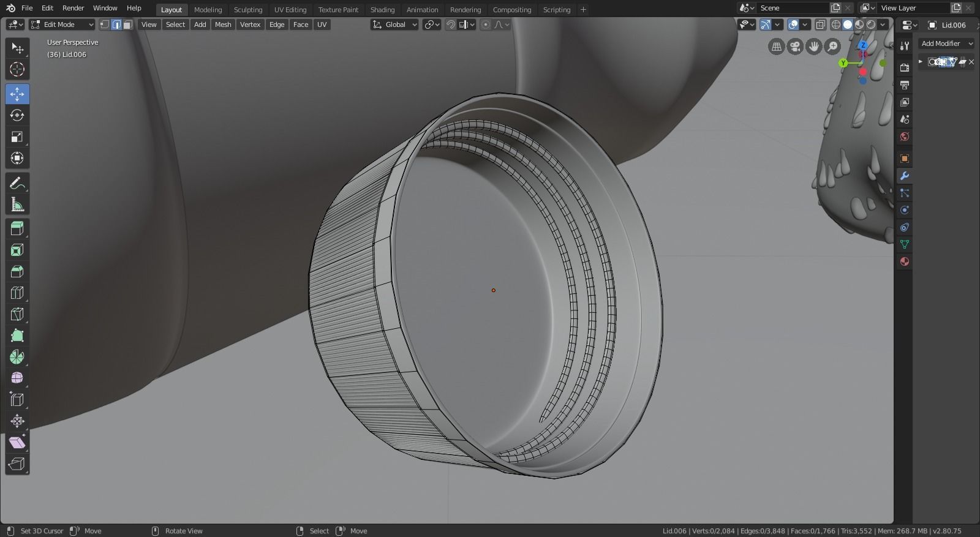Select the Measure tool
The image size is (980, 537).
(x=17, y=205)
